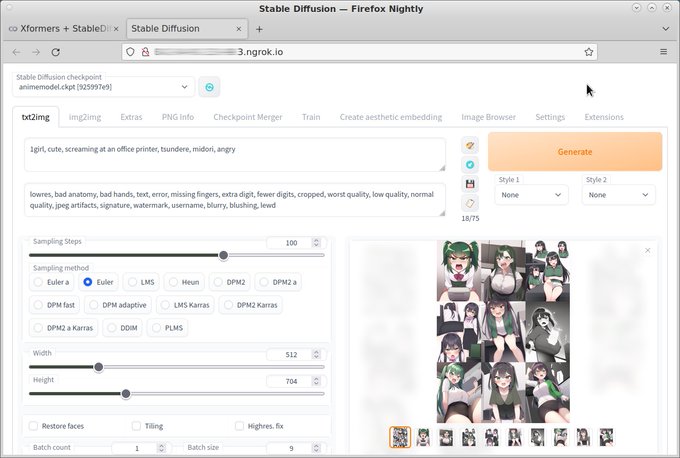Click the clipboard apply style icon
Viewport: 680px width, 458px height.
click(x=470, y=203)
